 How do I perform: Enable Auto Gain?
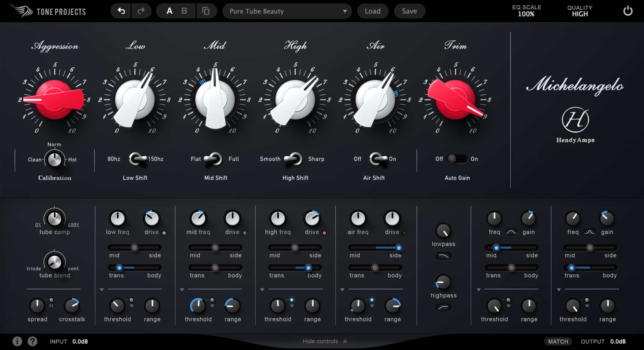click(x=458, y=159)
